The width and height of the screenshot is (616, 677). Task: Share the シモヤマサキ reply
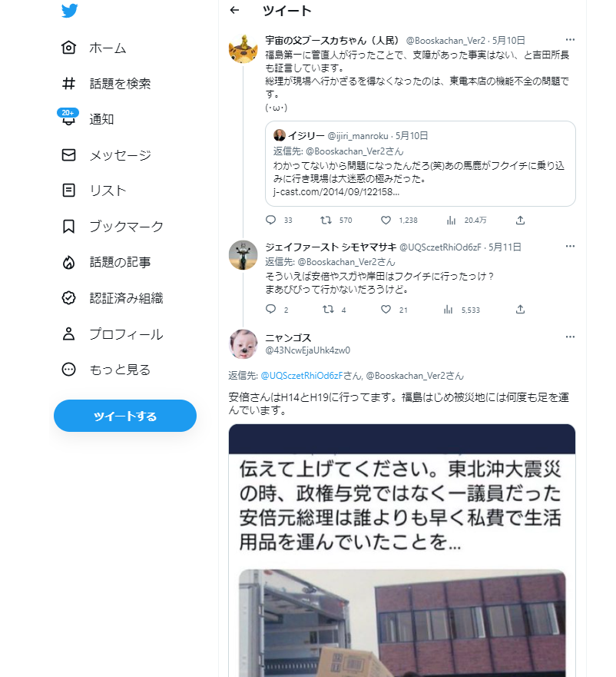coord(520,310)
